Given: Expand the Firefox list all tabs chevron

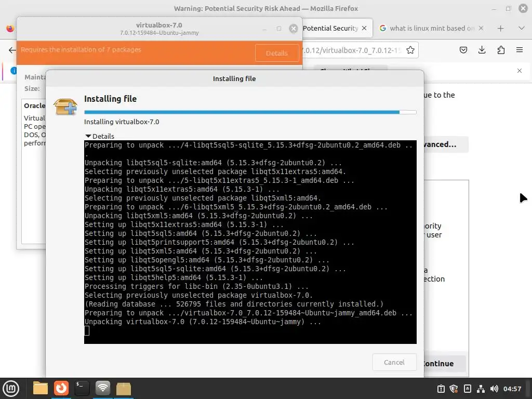Looking at the screenshot, I should point(522,28).
